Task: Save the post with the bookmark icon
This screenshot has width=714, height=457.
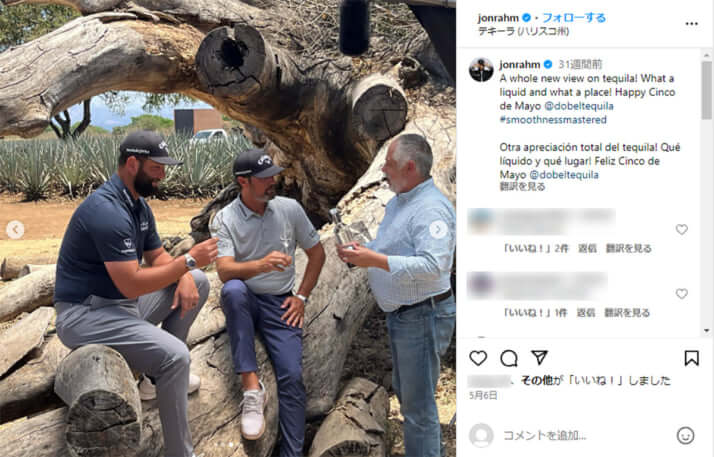Action: pyautogui.click(x=691, y=358)
